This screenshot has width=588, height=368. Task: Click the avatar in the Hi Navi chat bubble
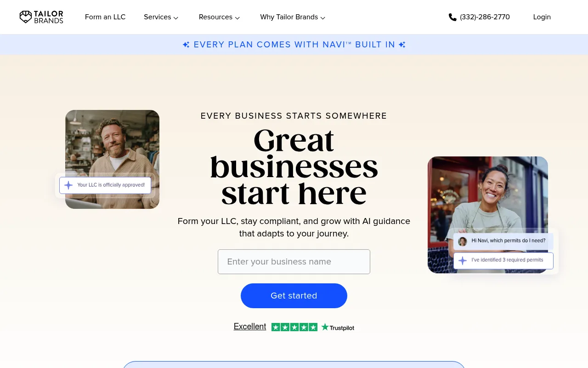[463, 241]
